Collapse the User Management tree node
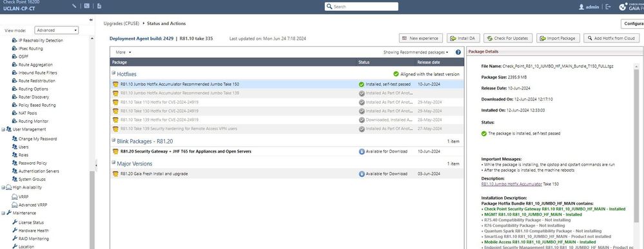The image size is (644, 249). tap(3, 129)
